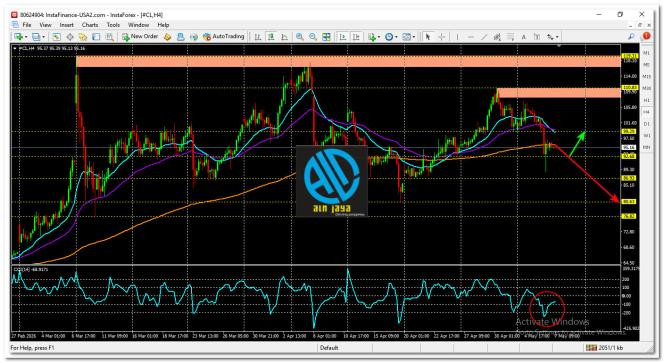
Task: Zoom in on the chart
Action: pos(300,37)
